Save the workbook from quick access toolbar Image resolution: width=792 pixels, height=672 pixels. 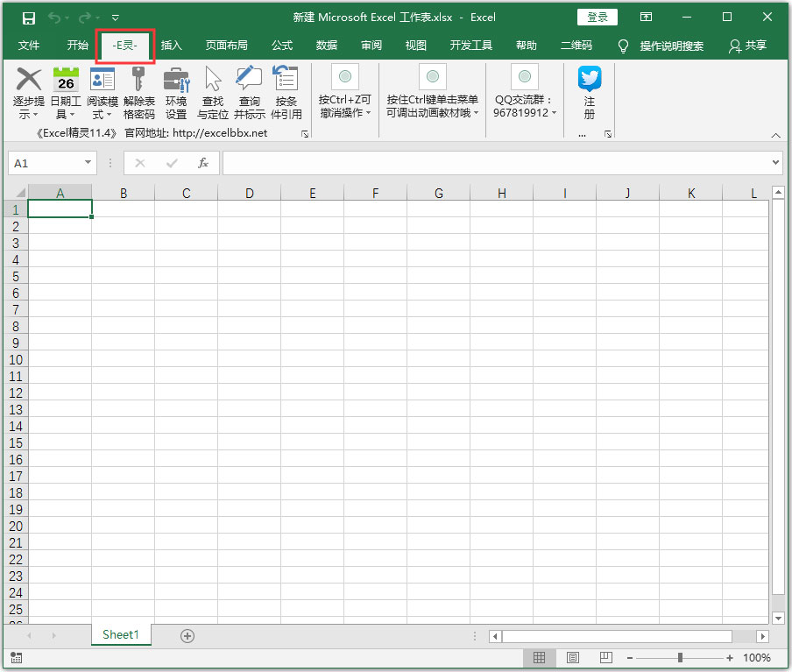pos(29,18)
